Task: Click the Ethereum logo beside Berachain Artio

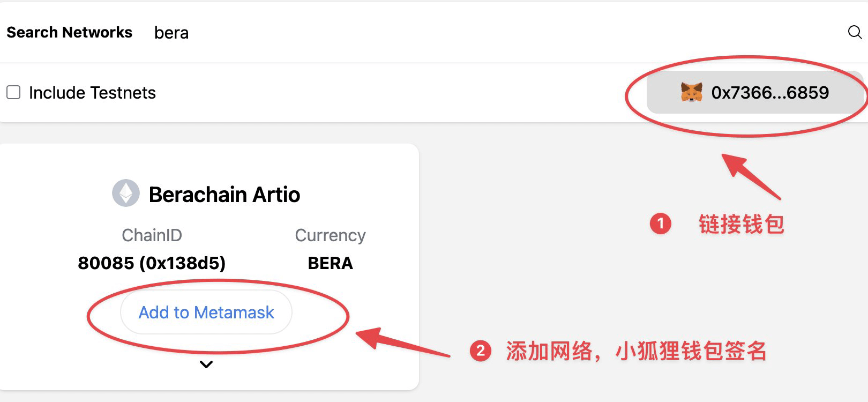Action: (x=126, y=193)
